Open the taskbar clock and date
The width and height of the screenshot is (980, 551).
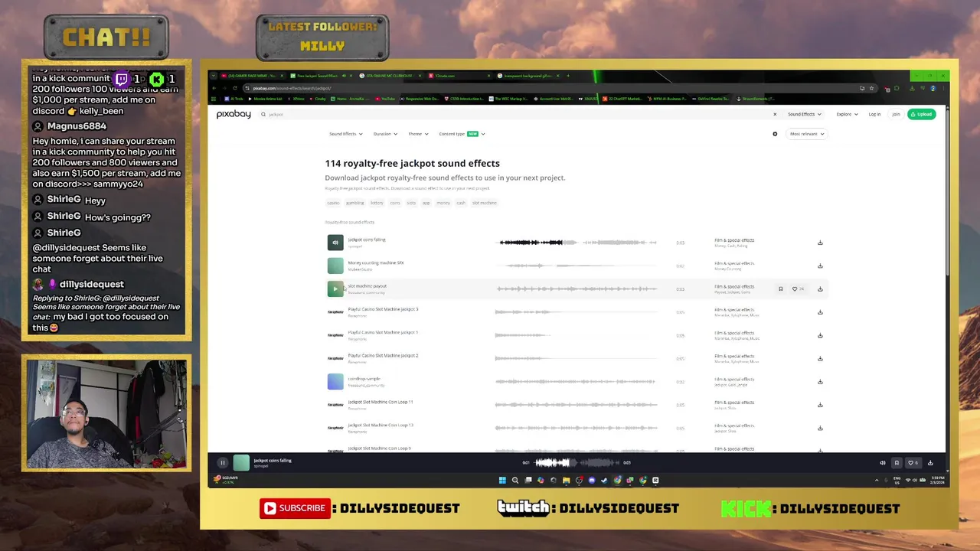click(x=937, y=480)
